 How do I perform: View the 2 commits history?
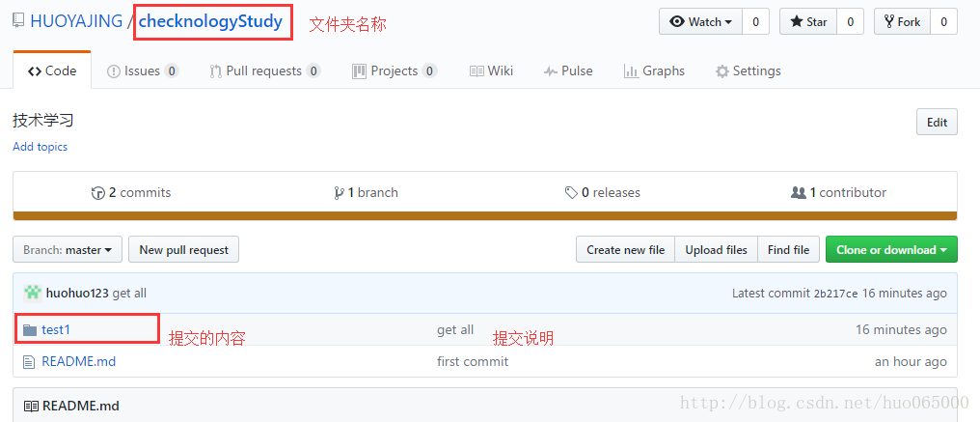coord(131,192)
